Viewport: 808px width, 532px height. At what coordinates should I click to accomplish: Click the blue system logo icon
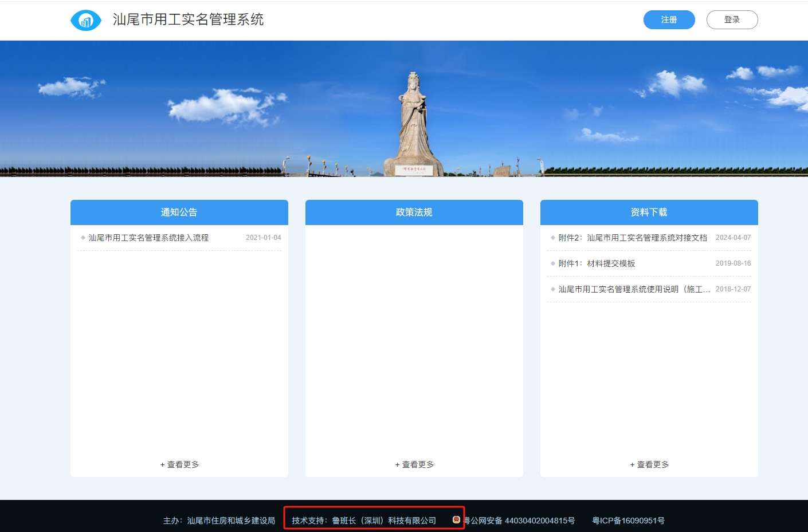(x=85, y=19)
